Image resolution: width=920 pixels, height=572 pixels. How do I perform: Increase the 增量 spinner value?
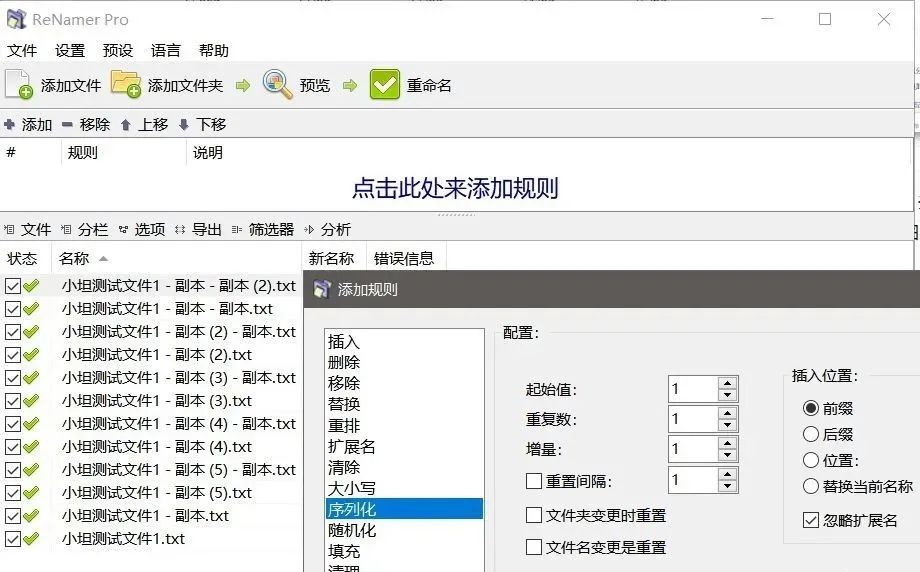coord(728,443)
